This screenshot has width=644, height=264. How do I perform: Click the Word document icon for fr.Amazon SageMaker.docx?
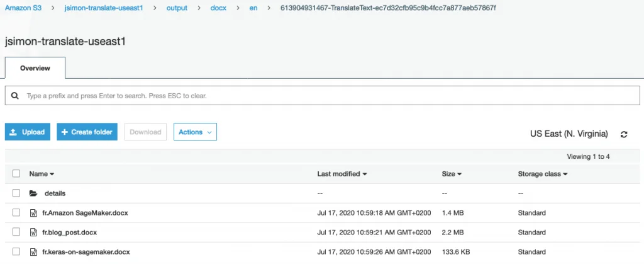pos(34,213)
